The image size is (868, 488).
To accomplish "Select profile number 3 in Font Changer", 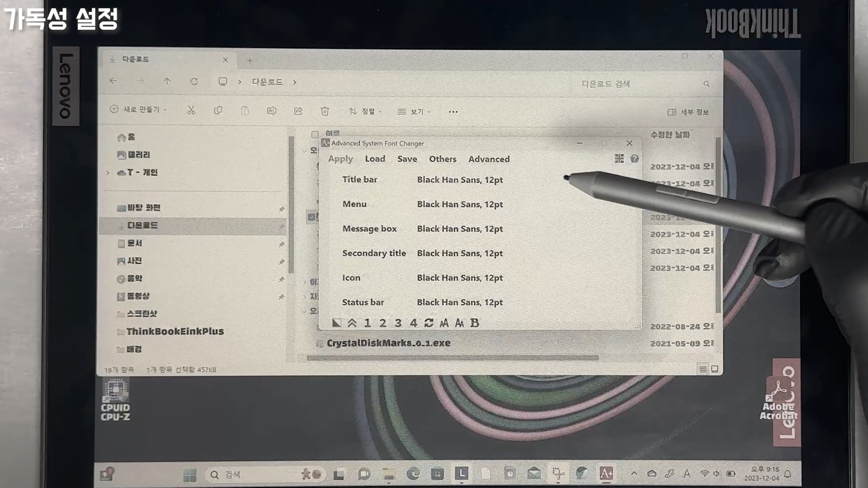I will (398, 323).
